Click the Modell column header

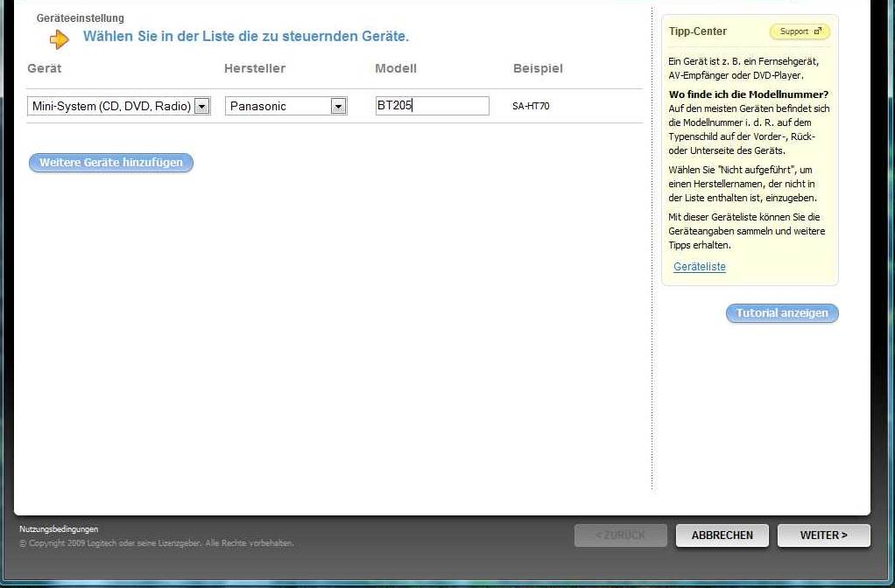[396, 68]
